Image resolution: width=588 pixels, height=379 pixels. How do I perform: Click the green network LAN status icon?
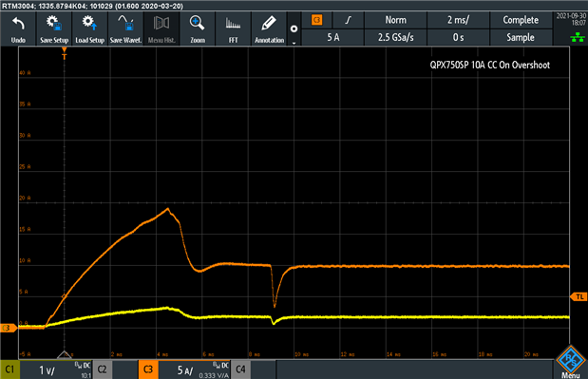(x=578, y=37)
